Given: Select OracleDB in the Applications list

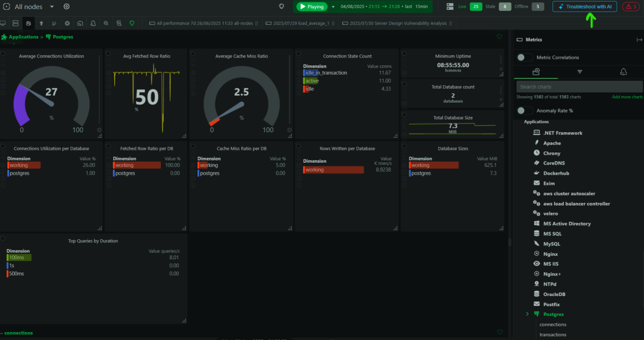Looking at the screenshot, I should [554, 294].
